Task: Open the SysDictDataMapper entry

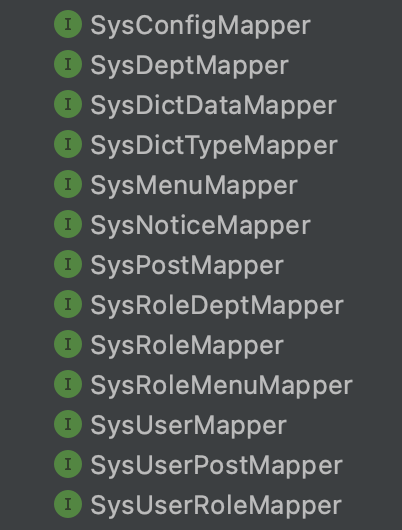Action: click(213, 105)
